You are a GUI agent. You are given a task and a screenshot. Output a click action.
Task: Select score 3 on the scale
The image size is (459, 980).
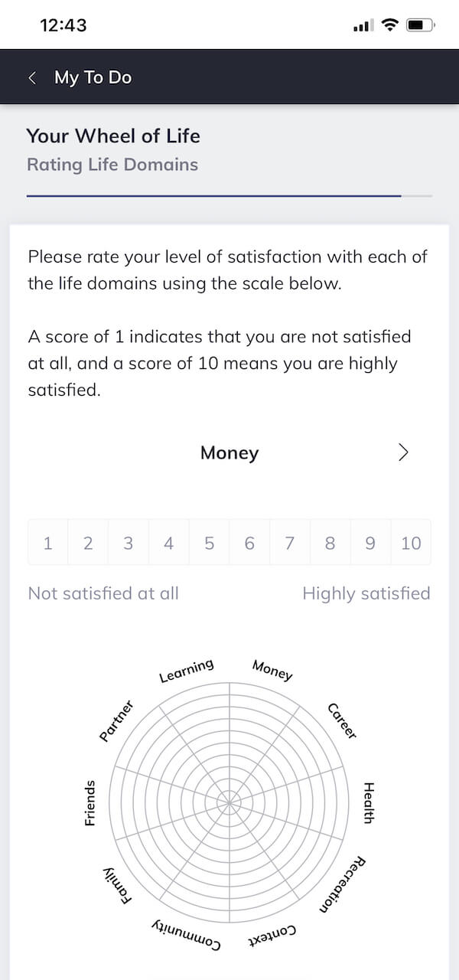click(129, 543)
